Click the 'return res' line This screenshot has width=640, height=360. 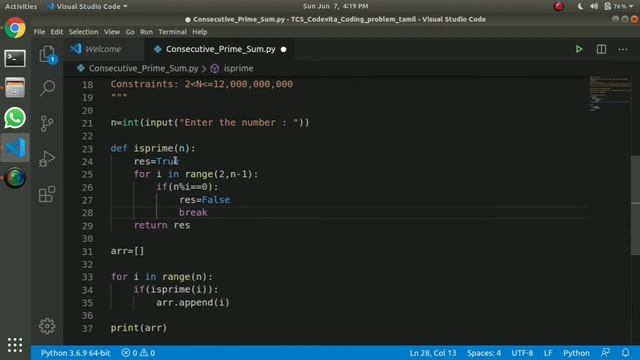click(x=162, y=225)
